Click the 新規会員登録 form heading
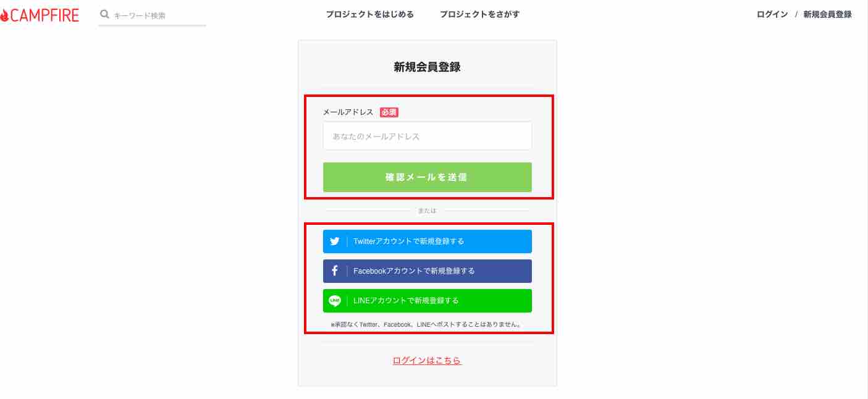Screen dimensions: 868x399 [427, 67]
